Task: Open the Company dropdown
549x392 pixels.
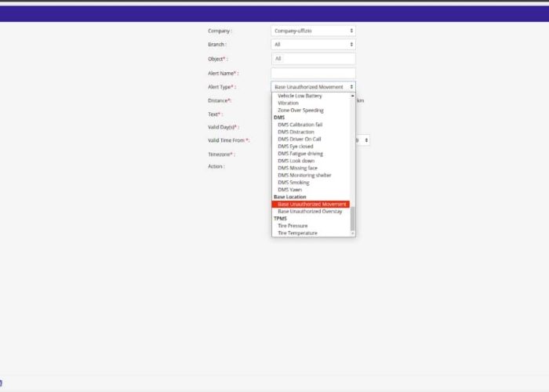Action: pos(313,31)
